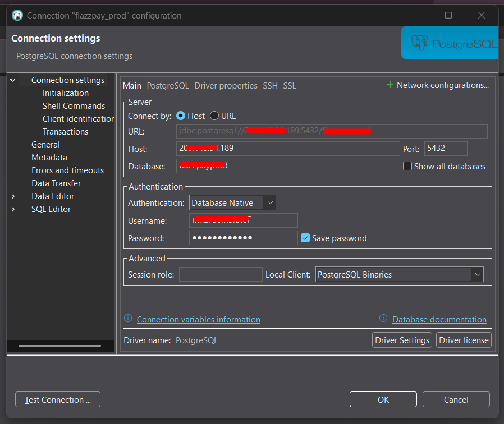504x424 pixels.
Task: Toggle the Save password checkbox
Action: (305, 238)
